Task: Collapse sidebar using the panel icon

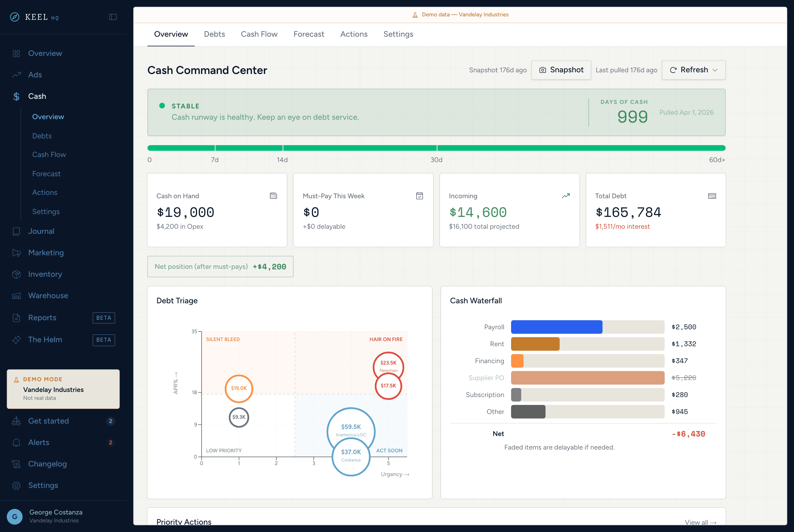Action: pos(113,17)
